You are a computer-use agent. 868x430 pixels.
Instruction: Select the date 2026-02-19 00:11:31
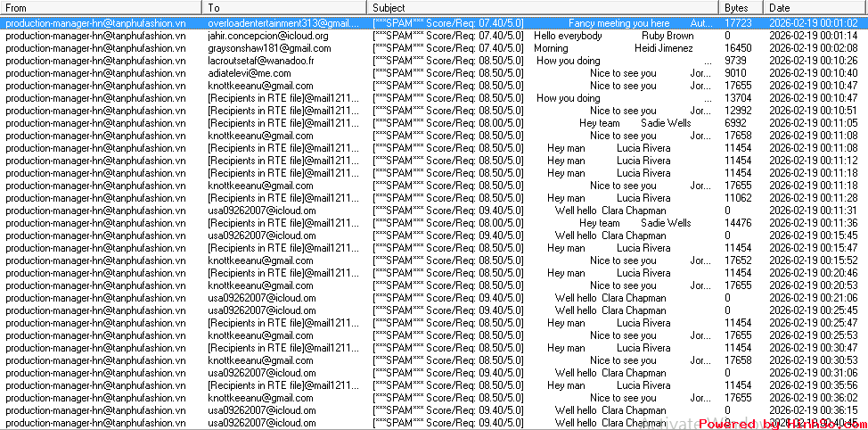tap(814, 211)
